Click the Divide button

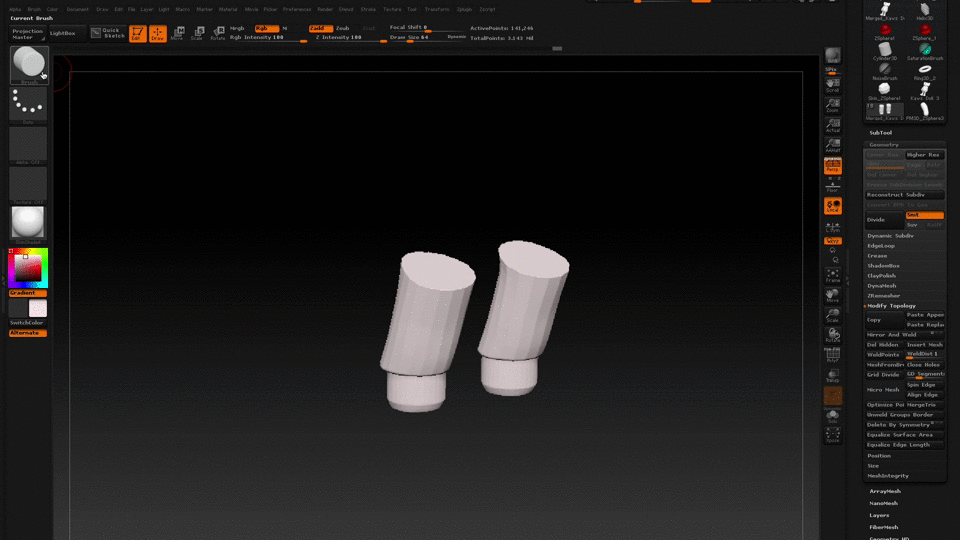point(884,220)
